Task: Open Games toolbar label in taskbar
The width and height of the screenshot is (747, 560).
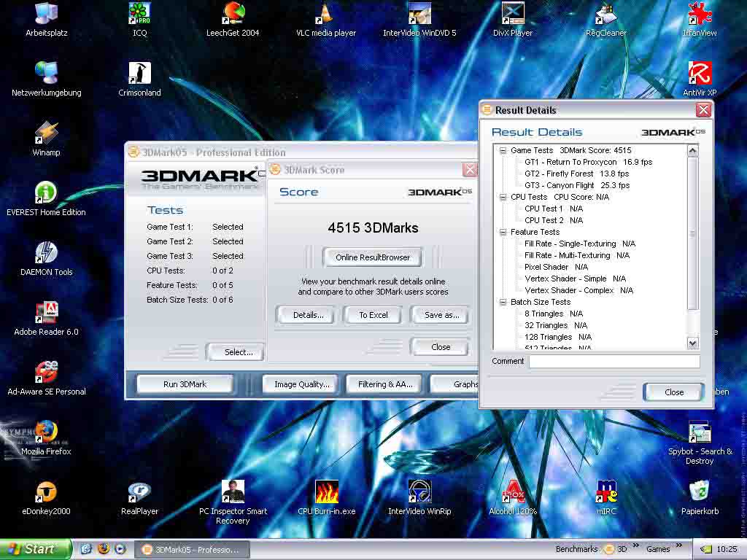Action: (658, 549)
